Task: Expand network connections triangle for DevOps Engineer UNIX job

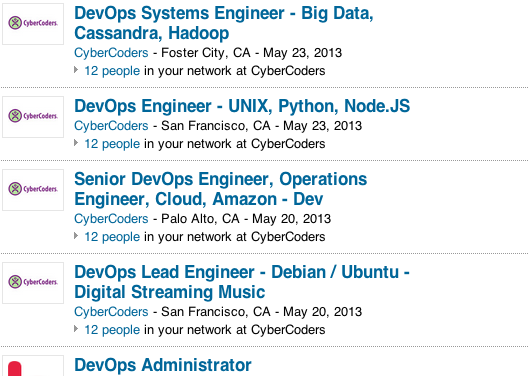Action: [x=76, y=143]
